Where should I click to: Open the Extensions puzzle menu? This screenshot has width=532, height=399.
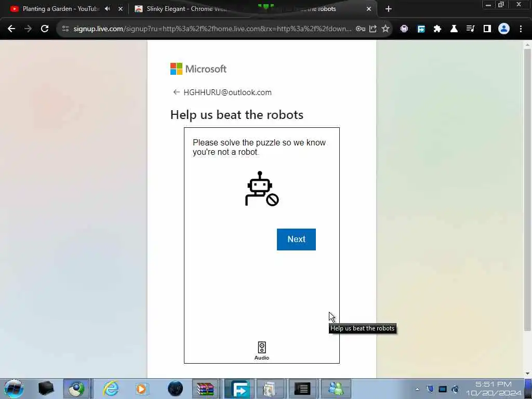click(437, 29)
